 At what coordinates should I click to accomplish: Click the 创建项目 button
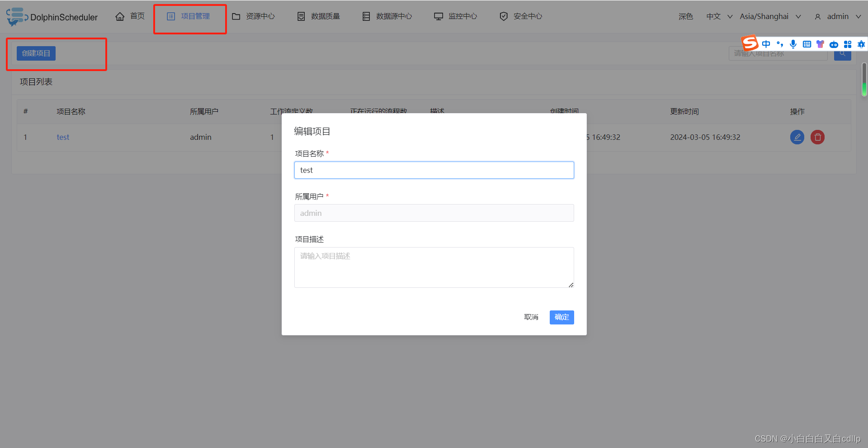36,53
